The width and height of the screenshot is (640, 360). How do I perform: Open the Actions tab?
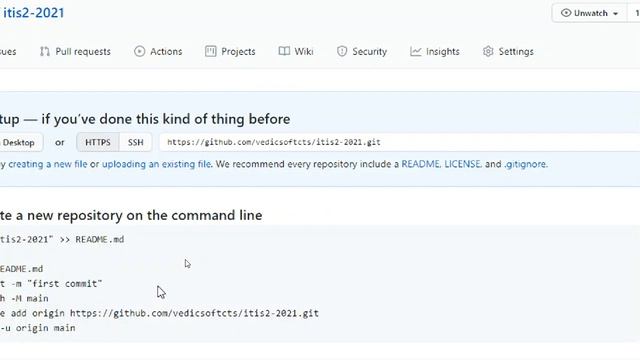pyautogui.click(x=158, y=51)
